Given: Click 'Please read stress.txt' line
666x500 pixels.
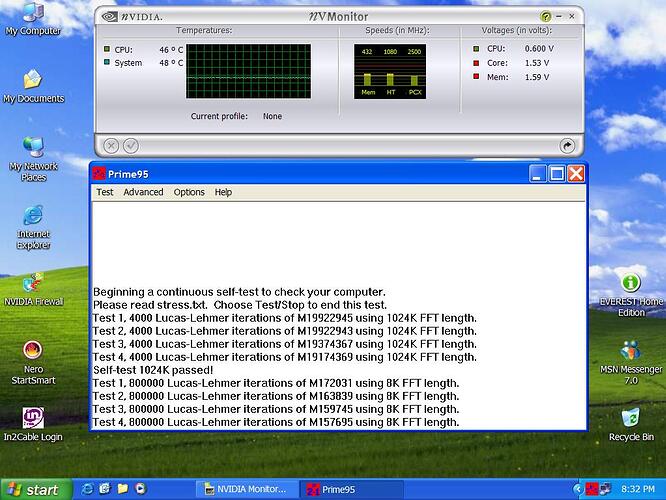Looking at the screenshot, I should (x=240, y=305).
